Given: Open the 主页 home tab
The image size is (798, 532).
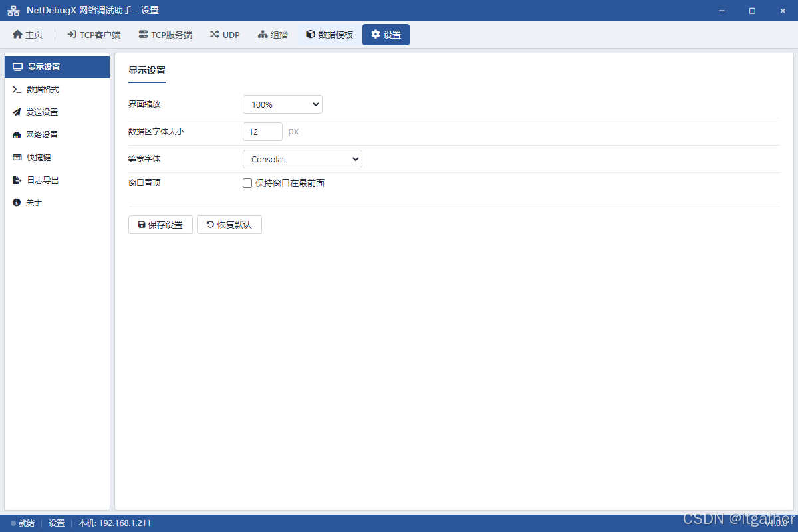Looking at the screenshot, I should [27, 35].
